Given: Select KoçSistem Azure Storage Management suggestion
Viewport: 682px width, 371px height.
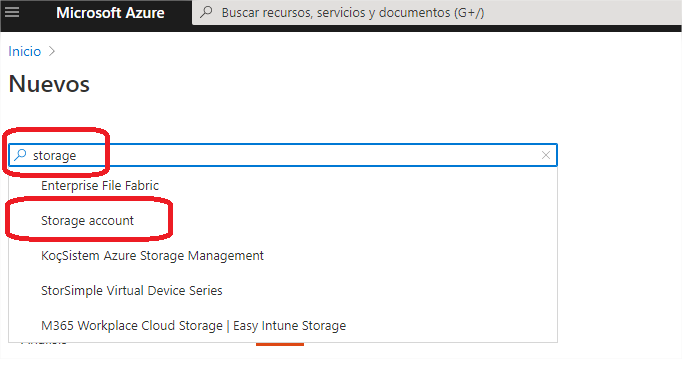Looking at the screenshot, I should pos(152,255).
